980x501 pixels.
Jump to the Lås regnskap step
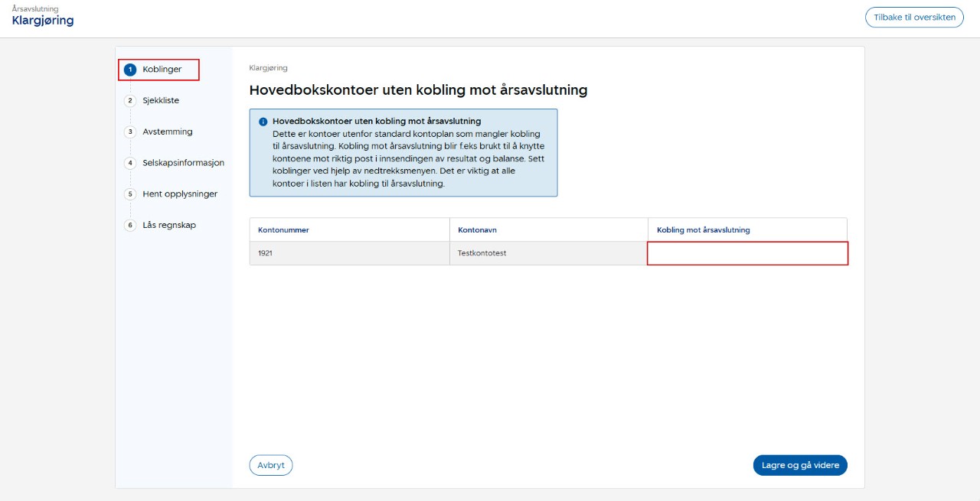tap(169, 226)
